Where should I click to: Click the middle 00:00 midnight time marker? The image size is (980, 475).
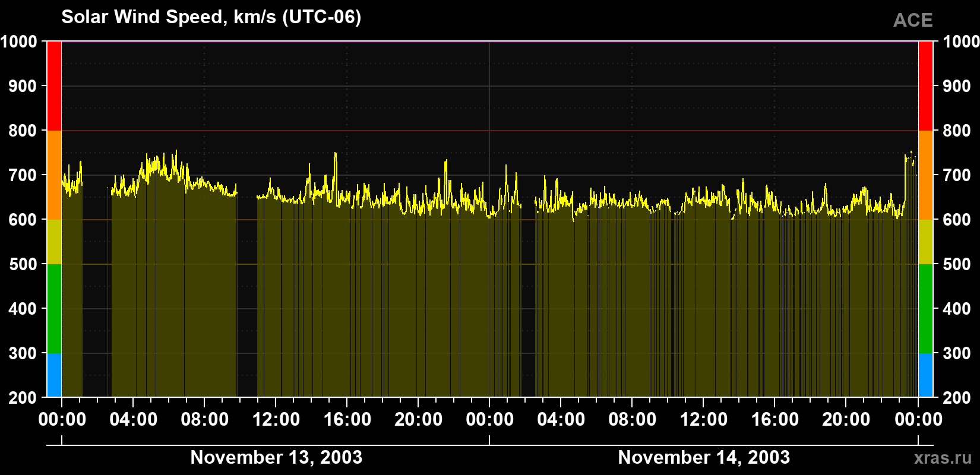point(490,419)
